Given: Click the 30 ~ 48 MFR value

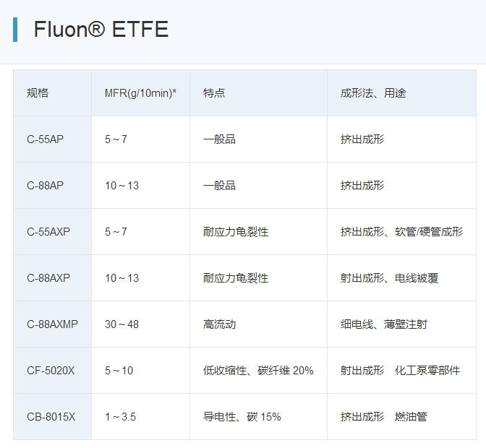Looking at the screenshot, I should coord(121,324).
